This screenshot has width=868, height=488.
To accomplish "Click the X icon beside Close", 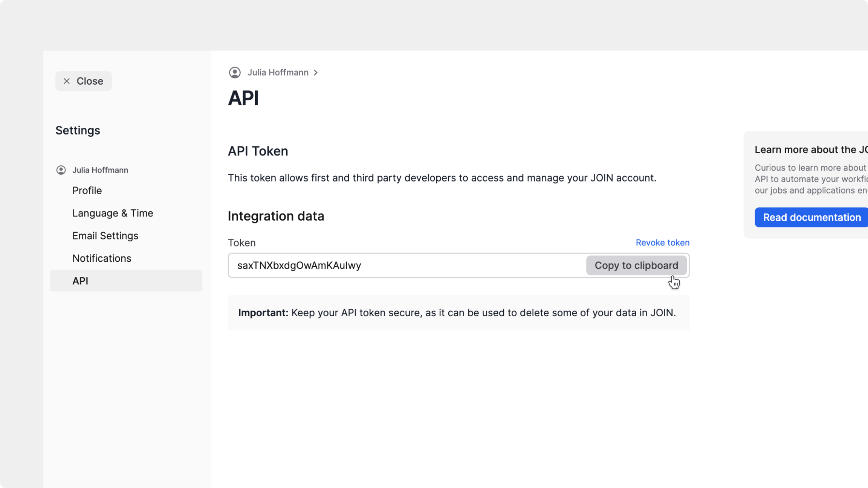I will tap(67, 81).
